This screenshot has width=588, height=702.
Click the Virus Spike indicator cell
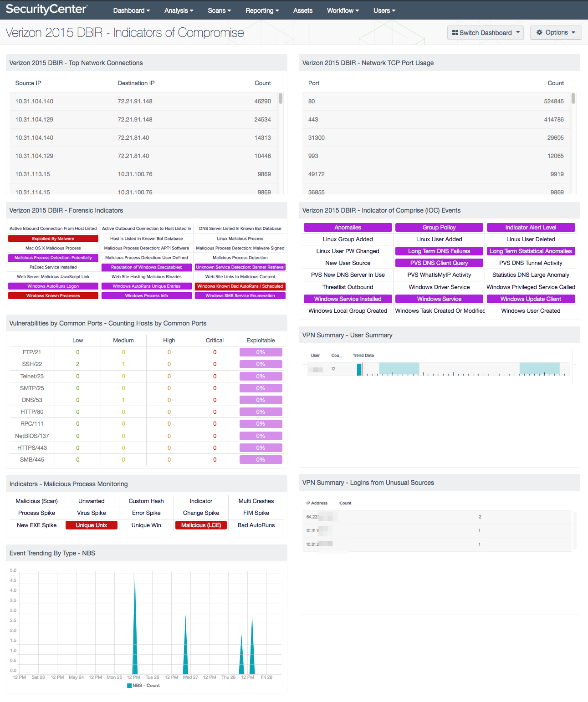click(x=92, y=513)
